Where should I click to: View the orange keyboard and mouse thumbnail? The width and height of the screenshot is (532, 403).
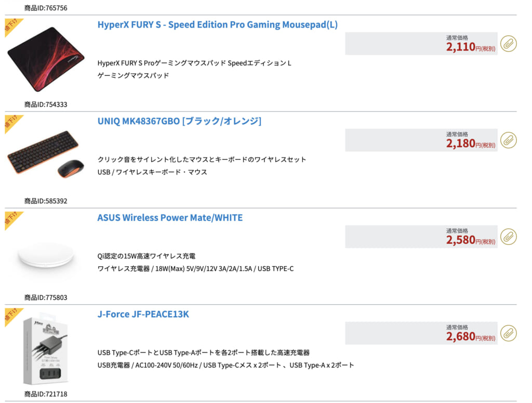[x=46, y=154]
